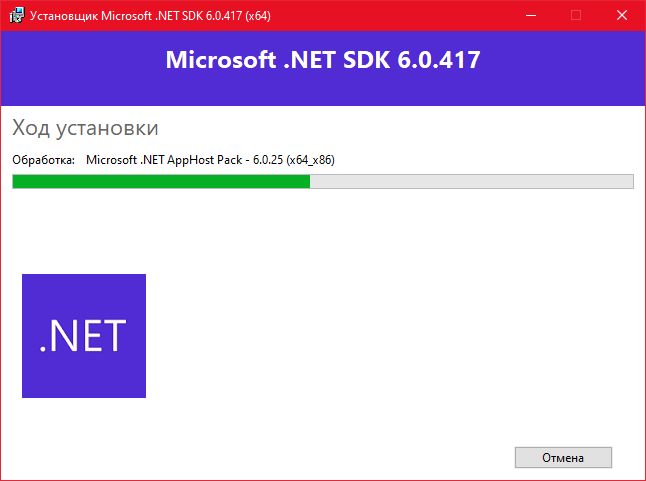Click the green filled part of the progress bar
This screenshot has height=481, width=646.
pos(160,181)
